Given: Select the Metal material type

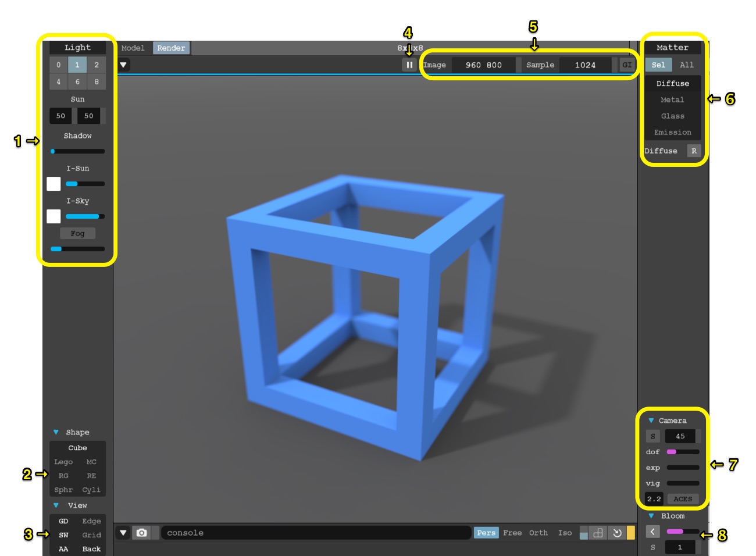Looking at the screenshot, I should pos(672,100).
